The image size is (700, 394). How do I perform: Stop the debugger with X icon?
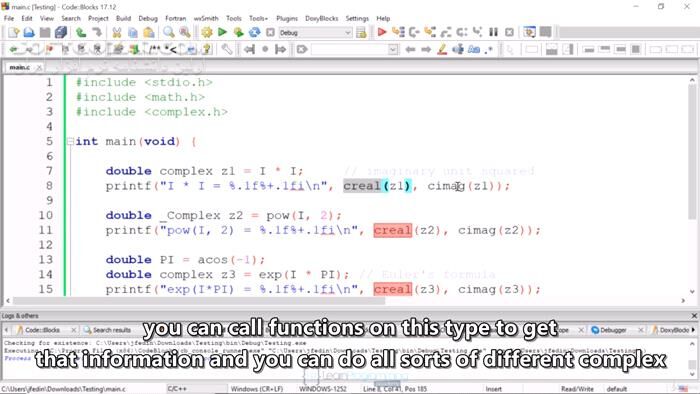[x=509, y=32]
